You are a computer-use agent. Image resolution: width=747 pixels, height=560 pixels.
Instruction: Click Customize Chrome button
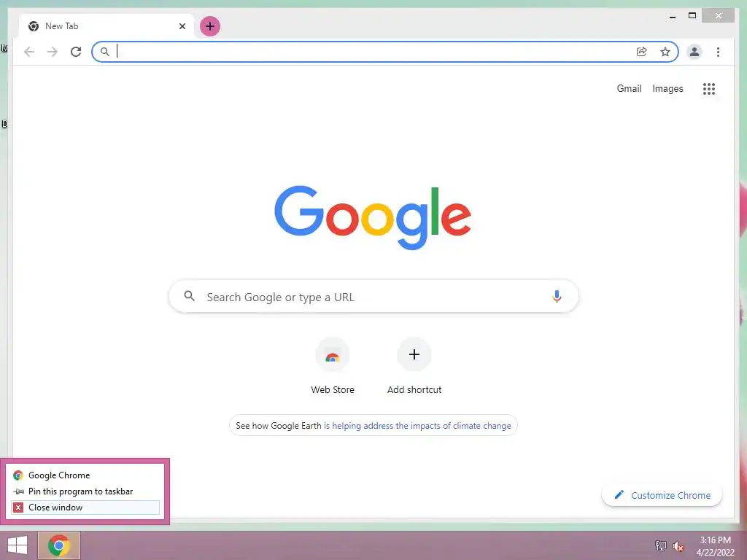pyautogui.click(x=662, y=495)
